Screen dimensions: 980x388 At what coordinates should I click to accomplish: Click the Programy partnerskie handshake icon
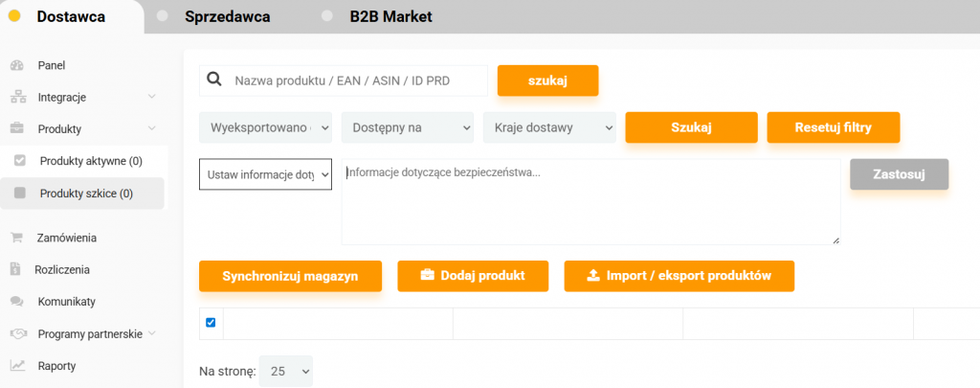coord(17,333)
